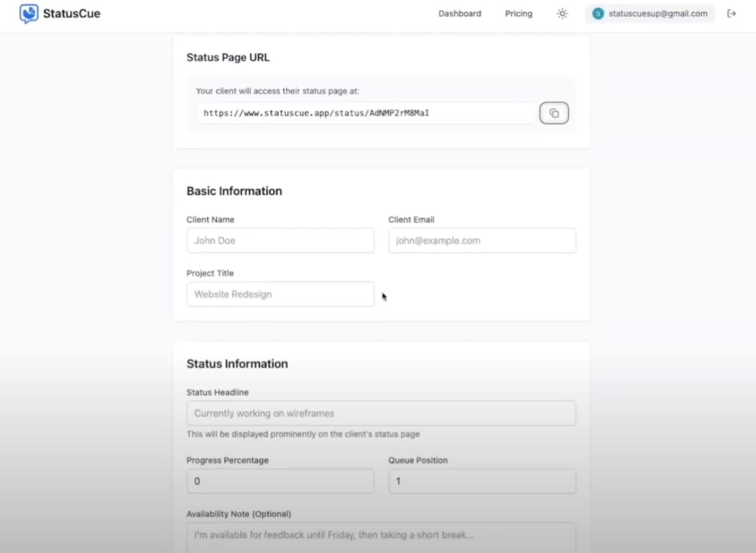The image size is (756, 553).
Task: Select the Progress Percentage field
Action: tap(280, 481)
